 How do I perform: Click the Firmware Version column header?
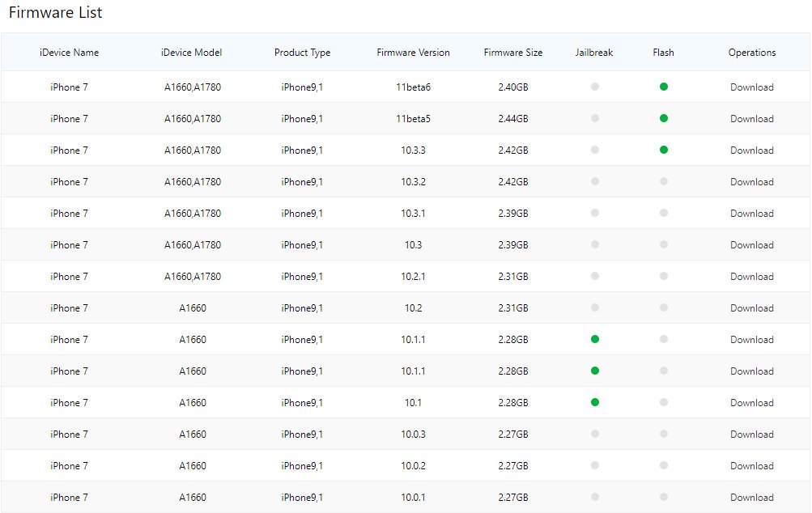coord(413,53)
